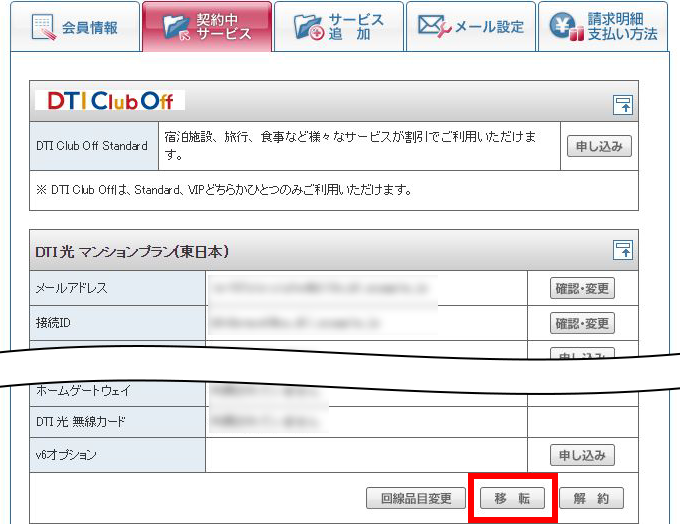Click the 宿泊施設、旅行 service description

350,145
